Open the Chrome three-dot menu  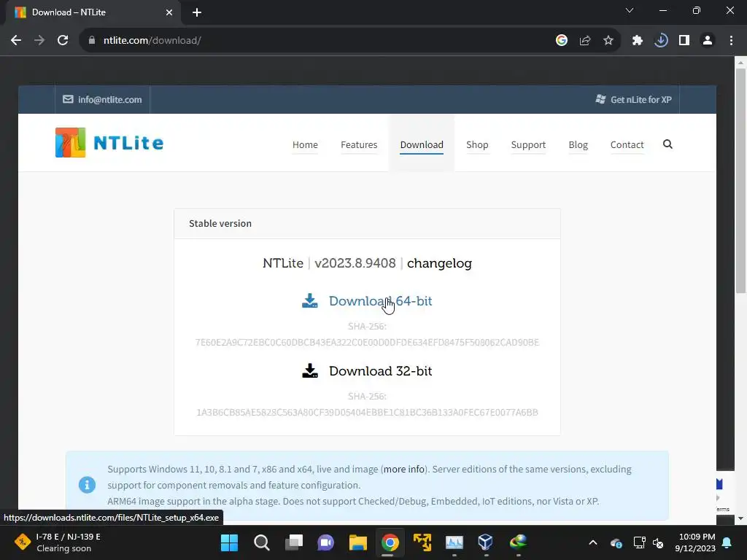[731, 41]
